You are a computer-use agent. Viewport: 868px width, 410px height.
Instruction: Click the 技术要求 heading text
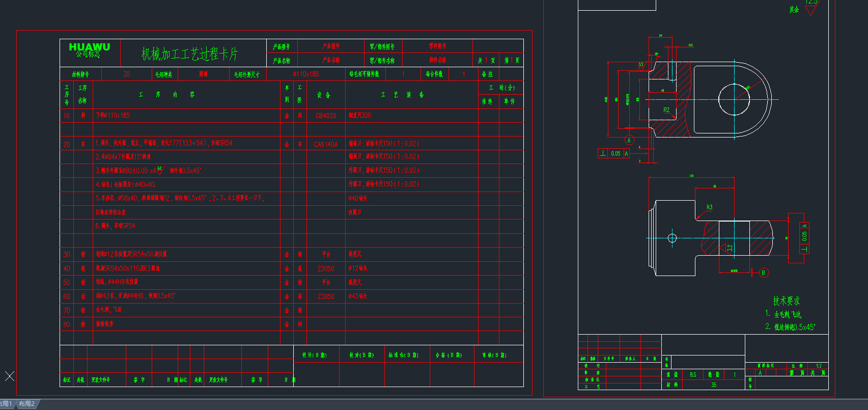click(786, 301)
